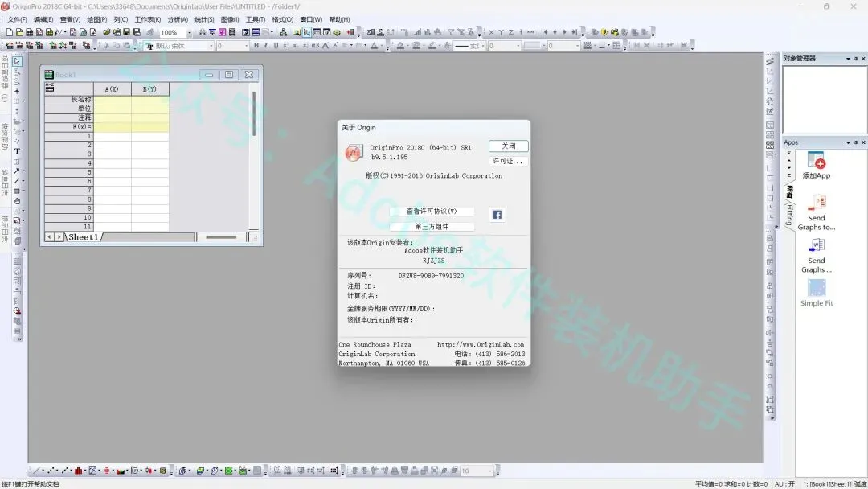Image resolution: width=868 pixels, height=489 pixels.
Task: Open the File menu (文件)
Action: (x=17, y=19)
